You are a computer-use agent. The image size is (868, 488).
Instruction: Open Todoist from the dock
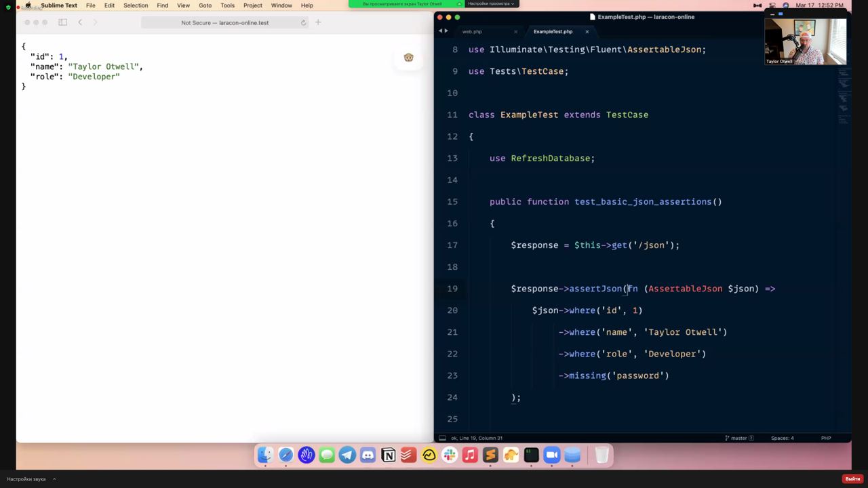(x=408, y=455)
